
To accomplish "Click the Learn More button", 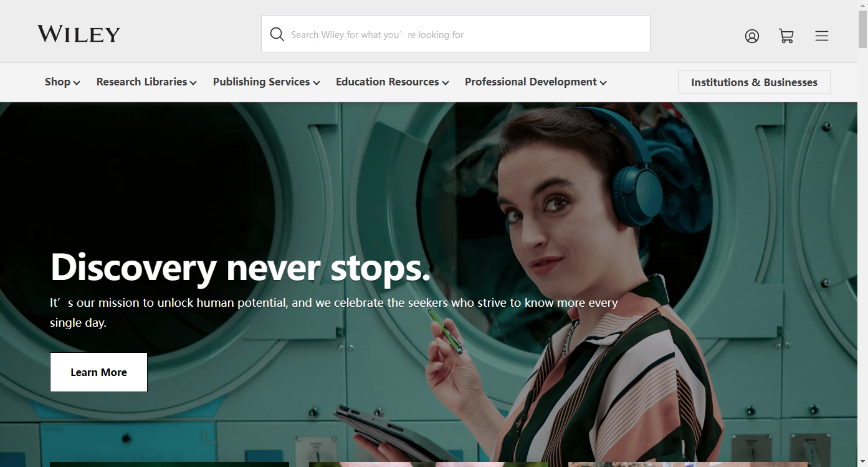I will pos(98,372).
